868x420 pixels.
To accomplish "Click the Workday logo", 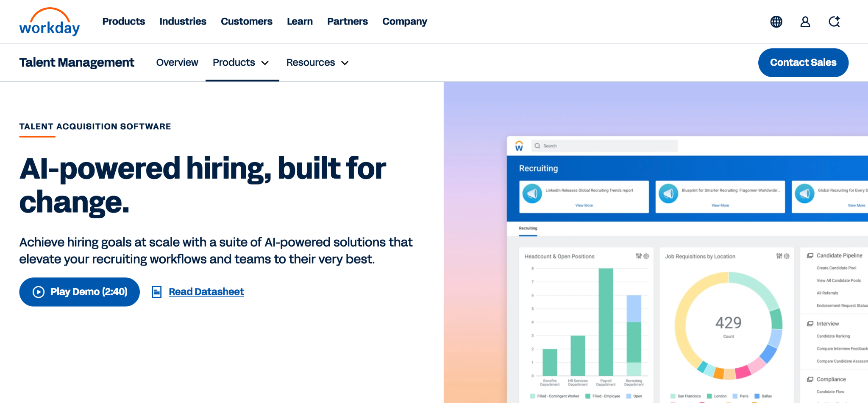I will point(50,22).
